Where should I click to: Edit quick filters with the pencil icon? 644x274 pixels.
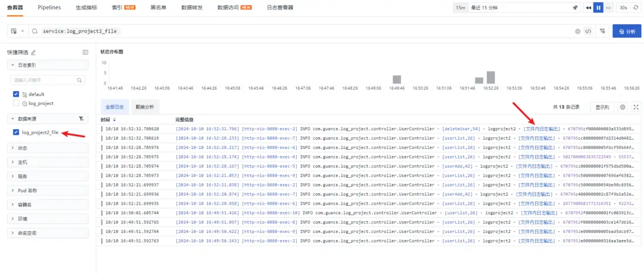tap(33, 52)
